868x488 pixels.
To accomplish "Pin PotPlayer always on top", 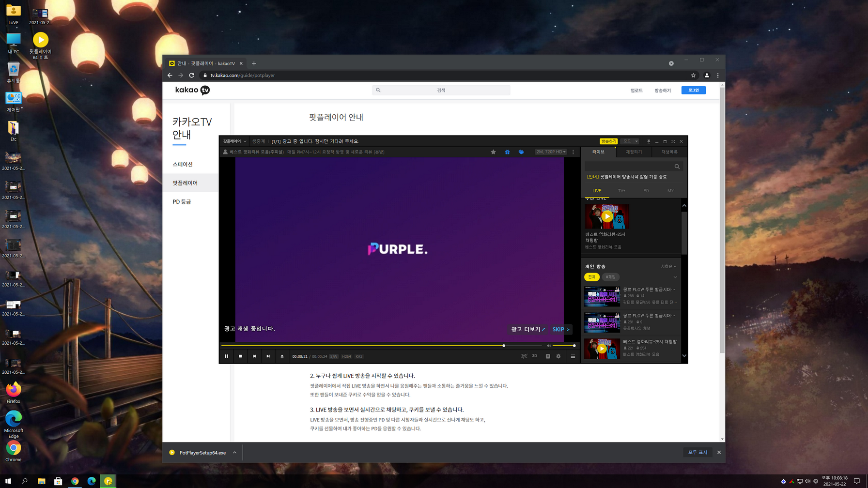I will pyautogui.click(x=649, y=141).
